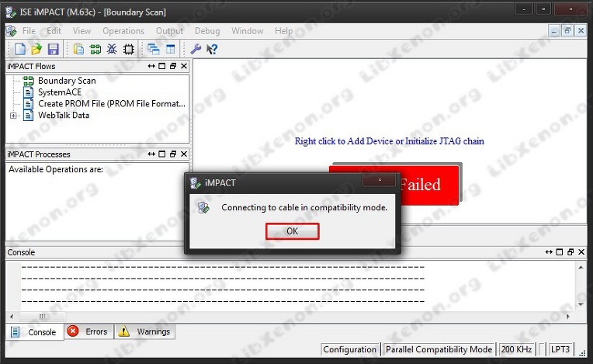593x364 pixels.
Task: Select Boundary Scan in iMPACT Flows
Action: [67, 81]
